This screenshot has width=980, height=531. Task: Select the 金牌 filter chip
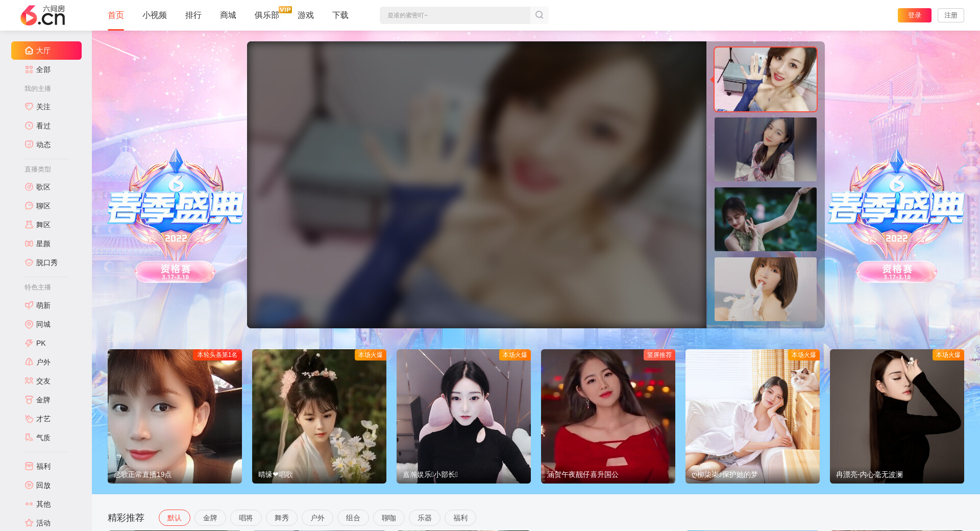click(210, 518)
